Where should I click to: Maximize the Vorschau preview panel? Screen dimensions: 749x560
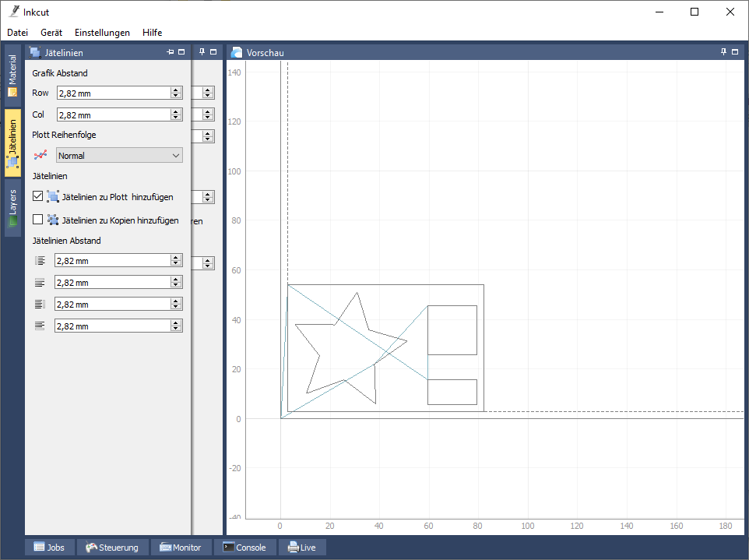tap(735, 52)
